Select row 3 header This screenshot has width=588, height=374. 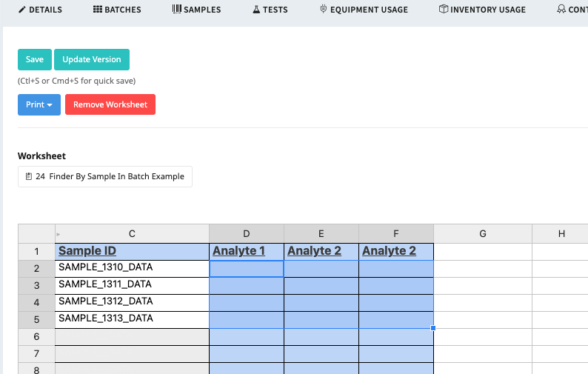pyautogui.click(x=36, y=286)
